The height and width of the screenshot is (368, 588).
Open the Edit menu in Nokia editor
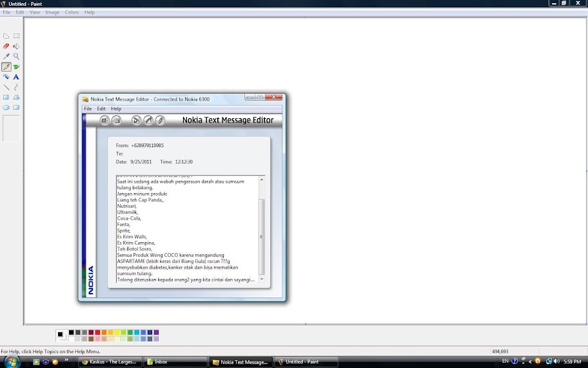[101, 108]
